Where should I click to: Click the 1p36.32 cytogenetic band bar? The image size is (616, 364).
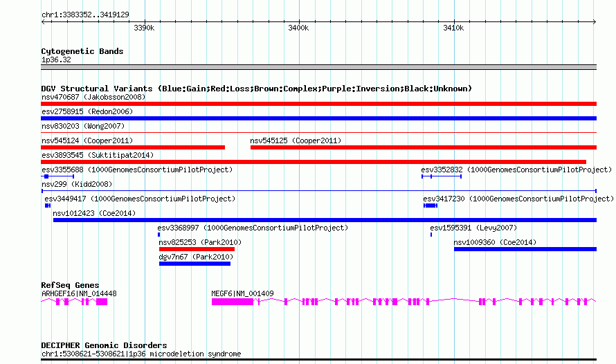click(x=318, y=67)
